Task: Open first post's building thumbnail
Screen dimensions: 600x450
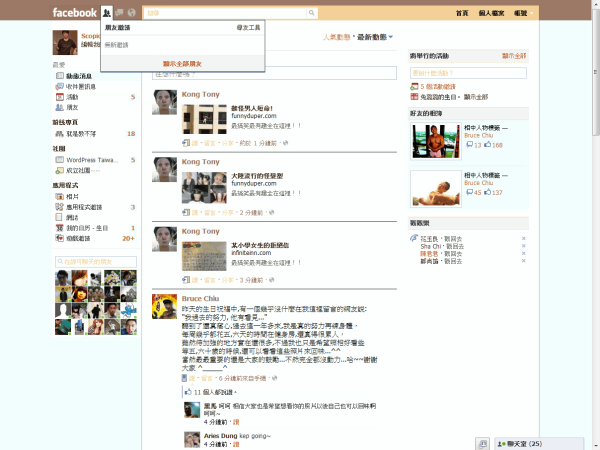Action: 204,119
